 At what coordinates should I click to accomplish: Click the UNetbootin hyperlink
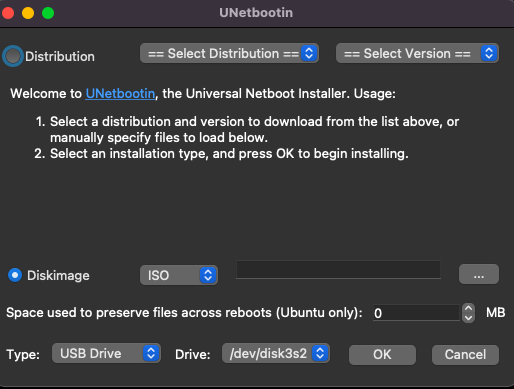[120, 94]
